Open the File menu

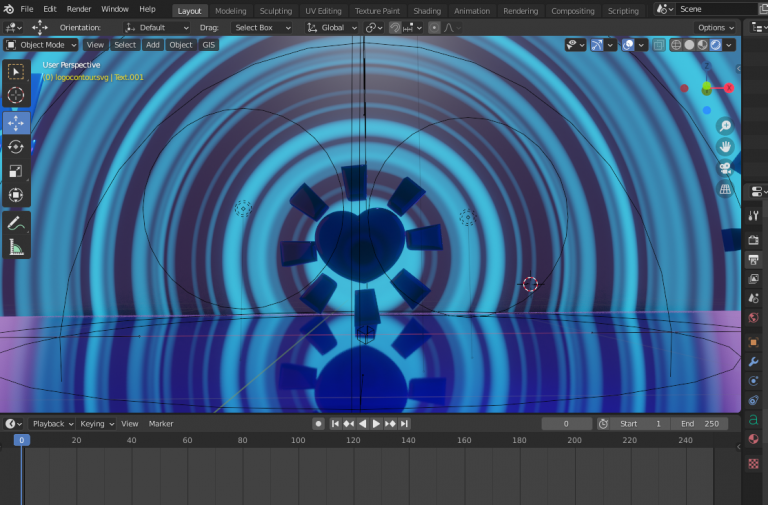pyautogui.click(x=27, y=9)
